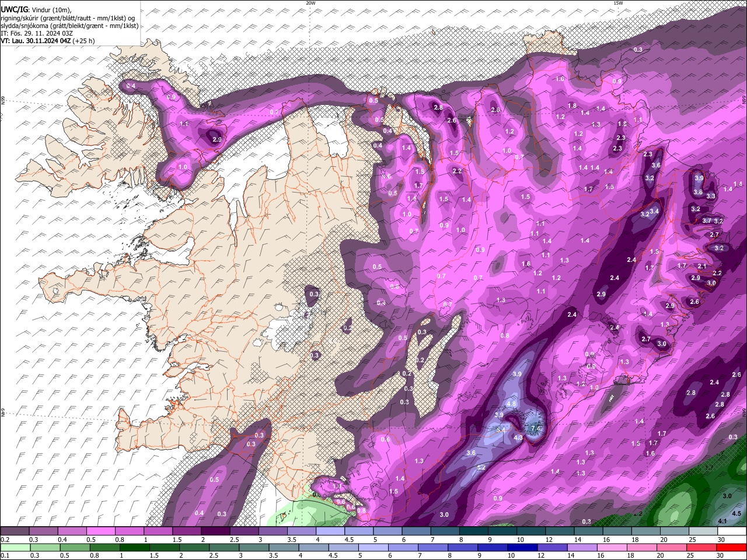Click the 4.3 precipitation value on the map
Viewport: 747px width, 560px height.
[x=518, y=437]
